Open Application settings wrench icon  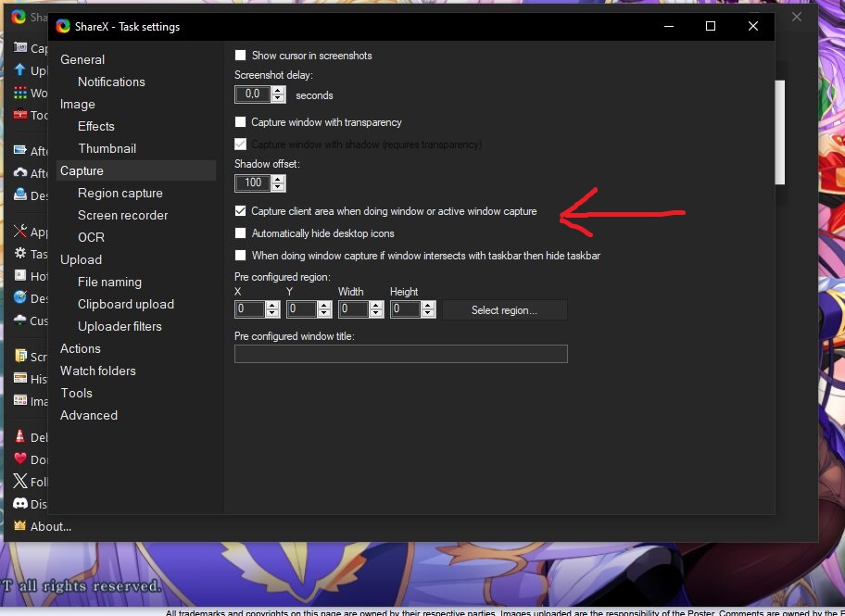[20, 232]
